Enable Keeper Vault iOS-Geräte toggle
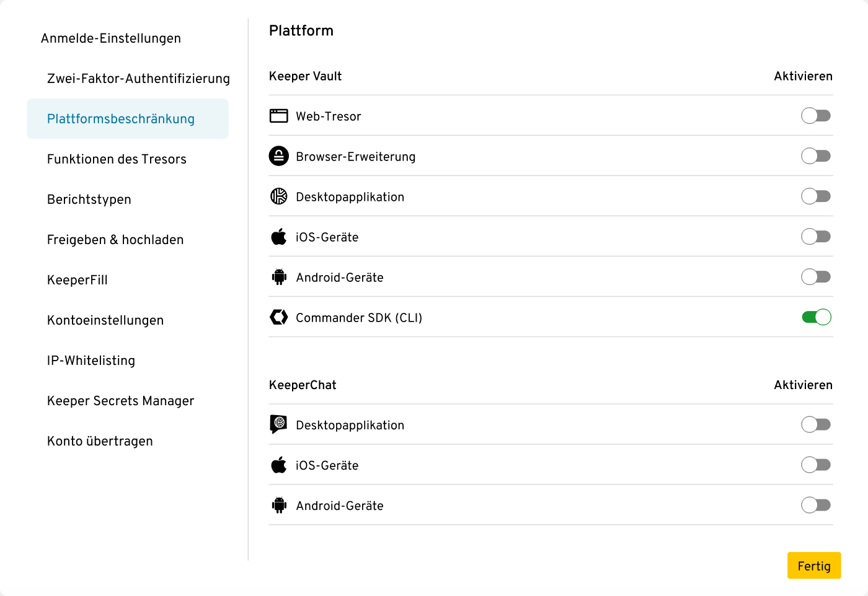 point(816,237)
